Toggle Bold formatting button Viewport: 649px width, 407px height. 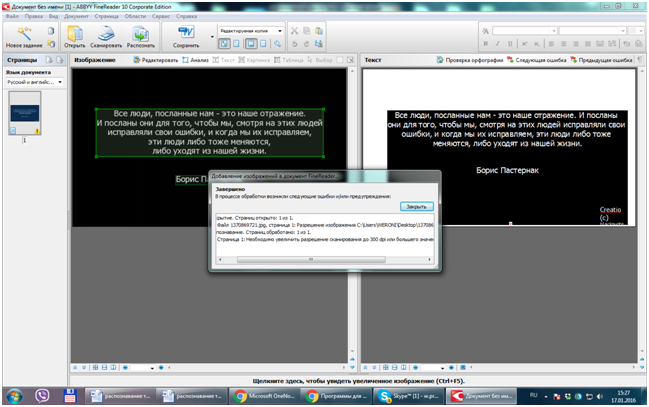click(486, 43)
